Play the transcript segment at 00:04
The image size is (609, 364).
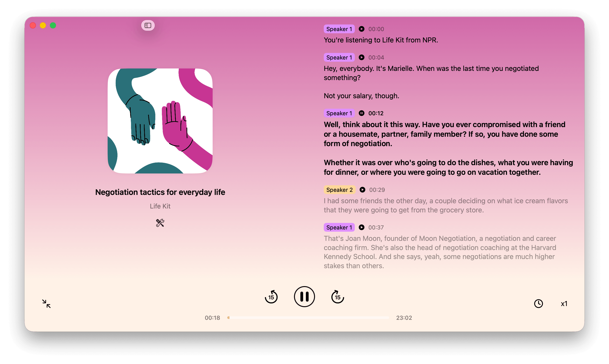tap(361, 57)
